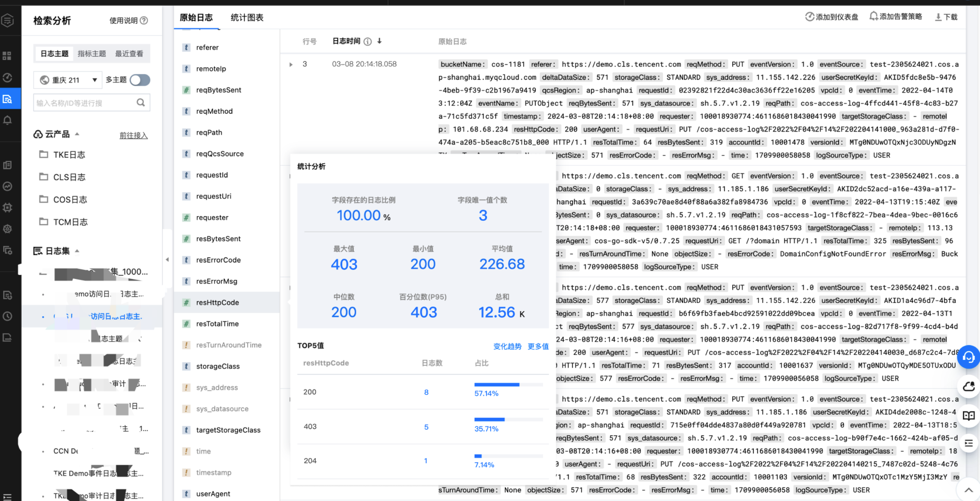Toggle the 日志时间 sort order arrow
980x501 pixels.
tap(379, 41)
